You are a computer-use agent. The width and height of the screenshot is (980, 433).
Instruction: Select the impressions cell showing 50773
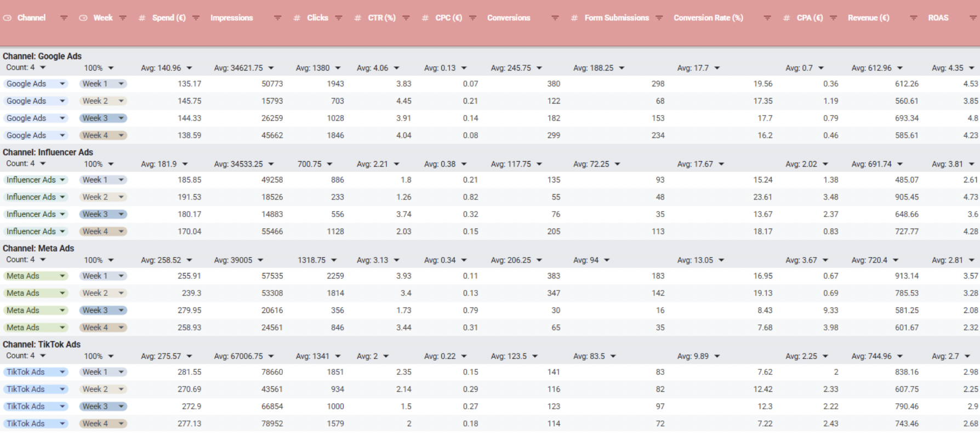pyautogui.click(x=272, y=84)
